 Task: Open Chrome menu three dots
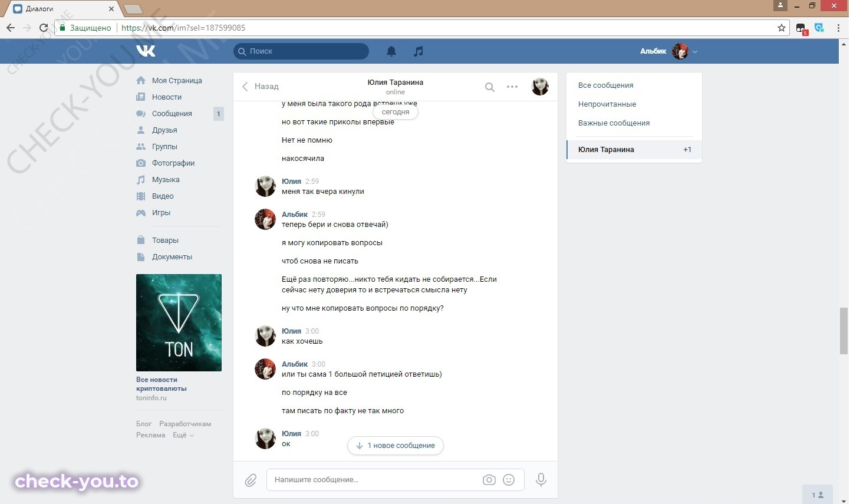[838, 28]
